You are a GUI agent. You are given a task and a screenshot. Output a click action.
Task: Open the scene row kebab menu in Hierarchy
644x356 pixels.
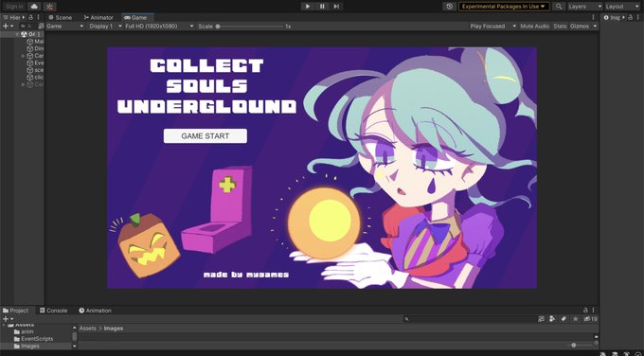click(39, 34)
